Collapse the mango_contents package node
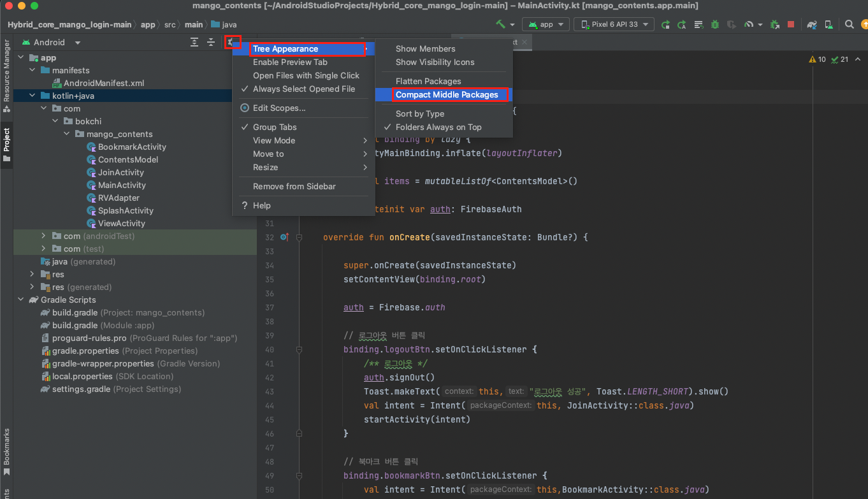The width and height of the screenshot is (868, 499). click(67, 134)
